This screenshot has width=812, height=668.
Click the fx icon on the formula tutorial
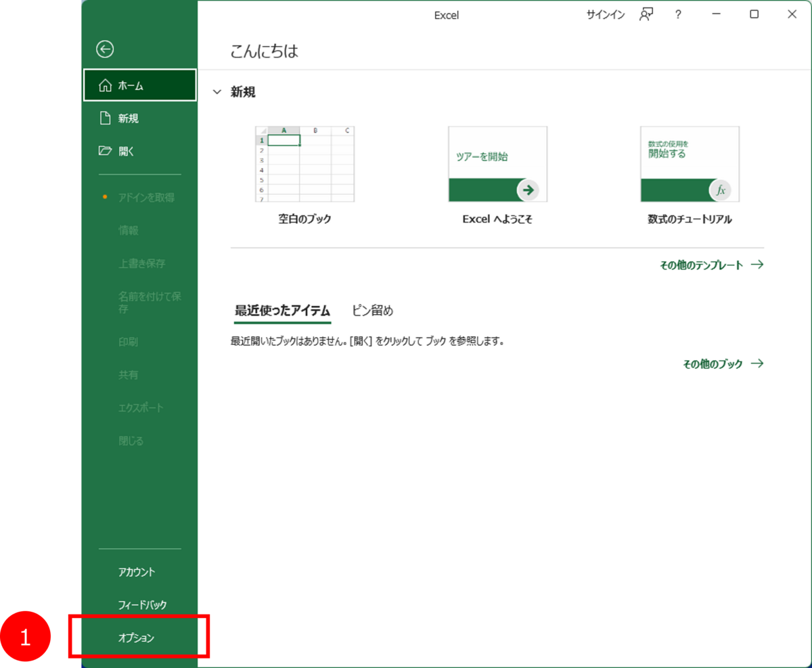pos(721,190)
